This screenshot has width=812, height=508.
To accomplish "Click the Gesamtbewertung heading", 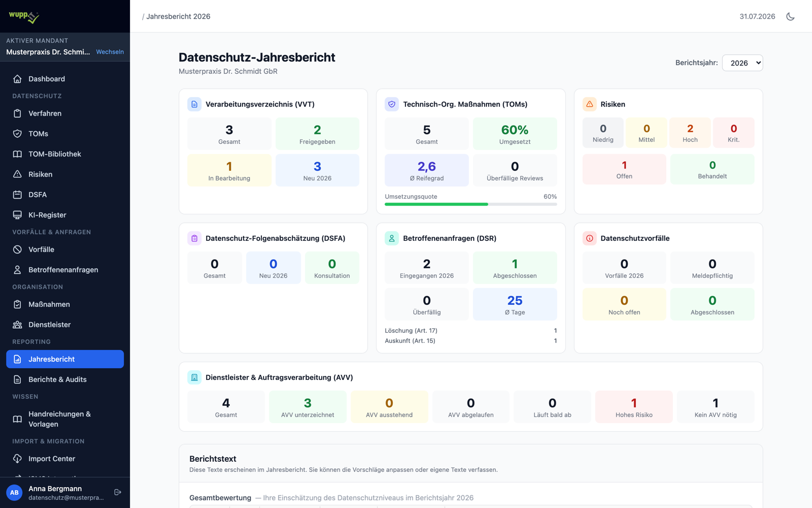I will point(220,498).
